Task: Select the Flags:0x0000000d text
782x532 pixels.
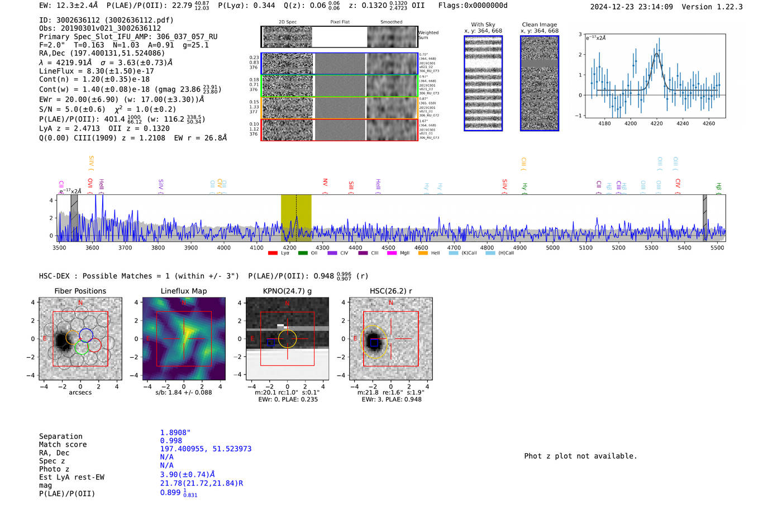Action: coord(473,6)
